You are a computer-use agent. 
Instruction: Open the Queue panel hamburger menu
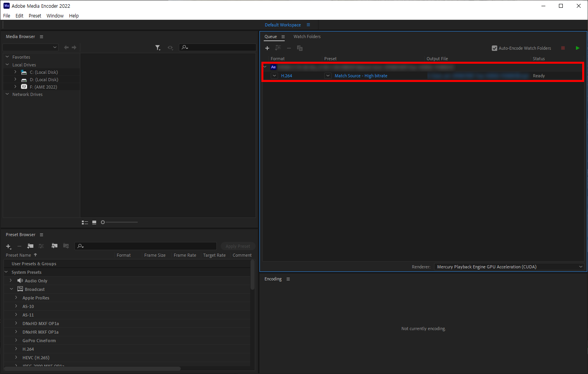click(x=283, y=37)
